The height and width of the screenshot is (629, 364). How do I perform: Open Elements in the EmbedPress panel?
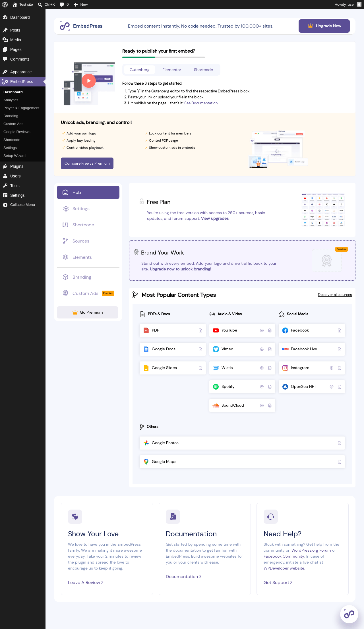[88, 257]
